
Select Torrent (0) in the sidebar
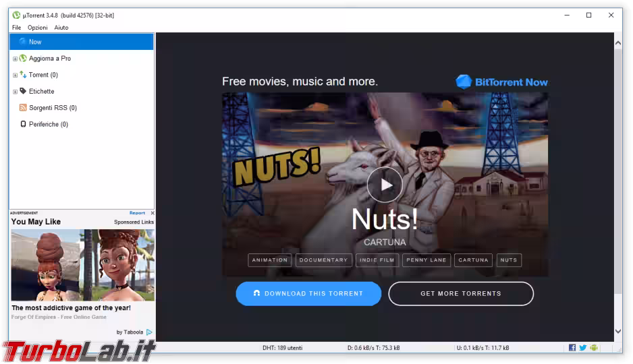pyautogui.click(x=43, y=75)
